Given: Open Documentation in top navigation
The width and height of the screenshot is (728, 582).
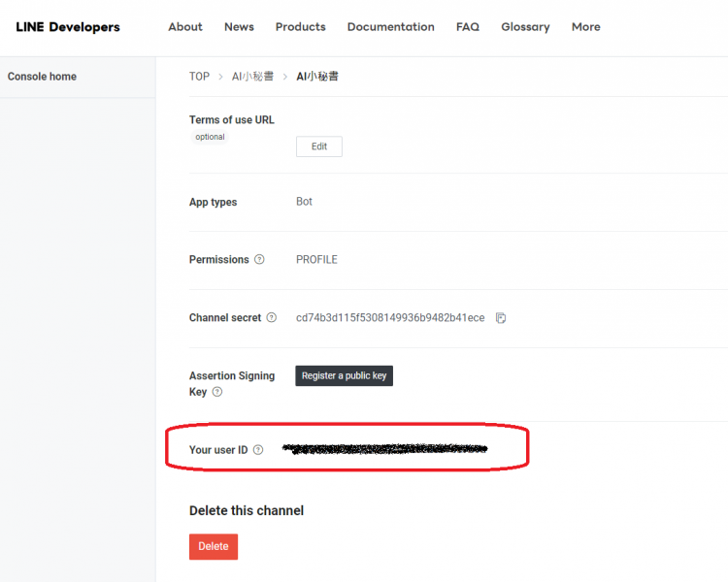Looking at the screenshot, I should coord(390,27).
